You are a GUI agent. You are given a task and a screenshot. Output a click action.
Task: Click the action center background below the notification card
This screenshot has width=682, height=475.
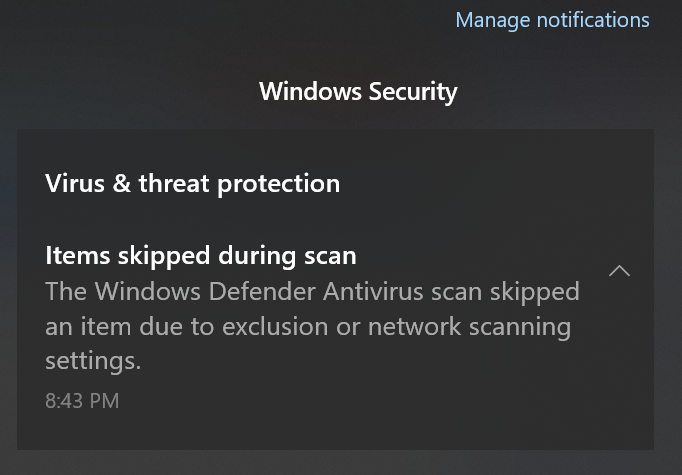tap(341, 463)
